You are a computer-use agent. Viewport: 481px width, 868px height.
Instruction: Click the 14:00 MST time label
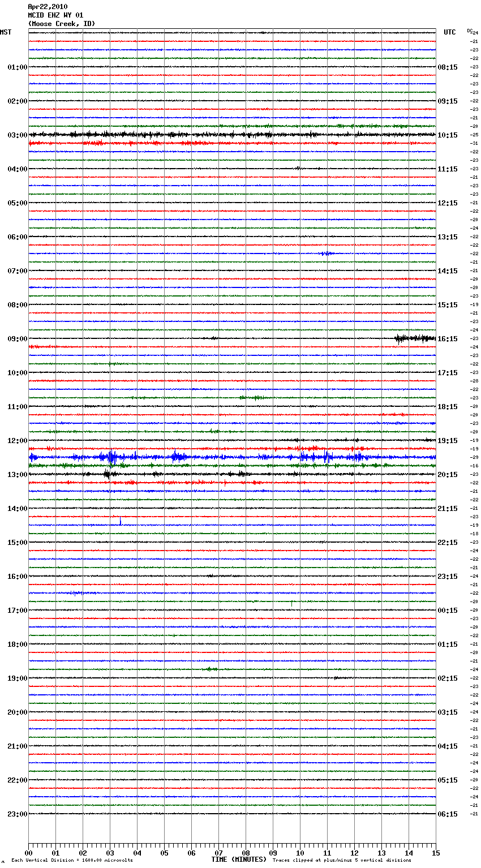[x=17, y=509]
